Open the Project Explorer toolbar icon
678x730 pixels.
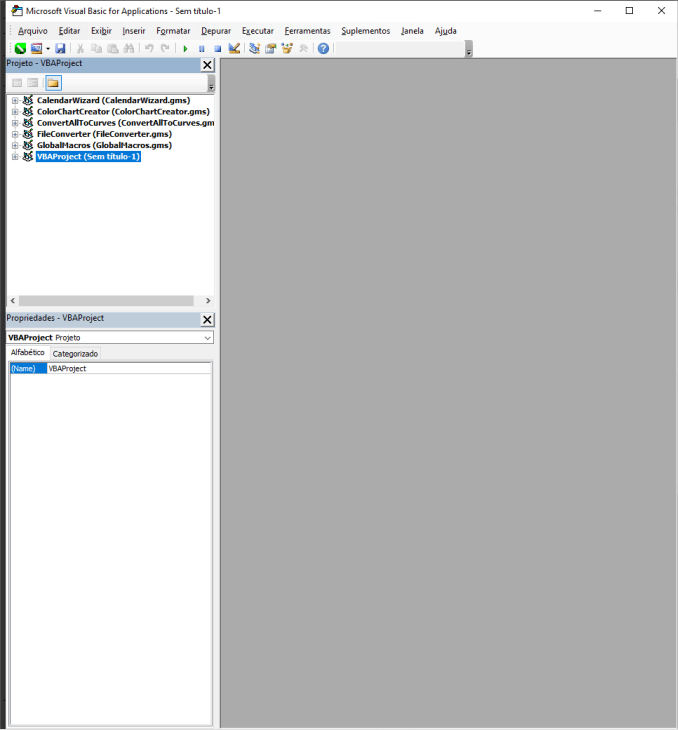[x=254, y=48]
